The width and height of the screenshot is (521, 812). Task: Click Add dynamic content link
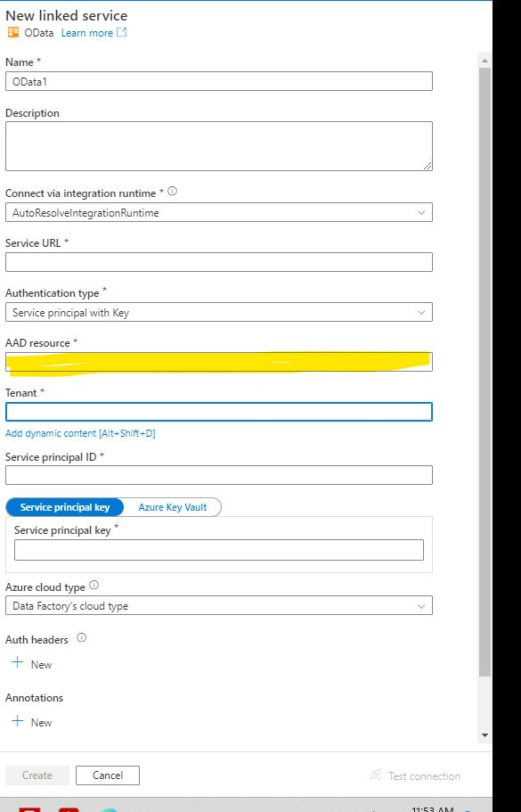[80, 433]
